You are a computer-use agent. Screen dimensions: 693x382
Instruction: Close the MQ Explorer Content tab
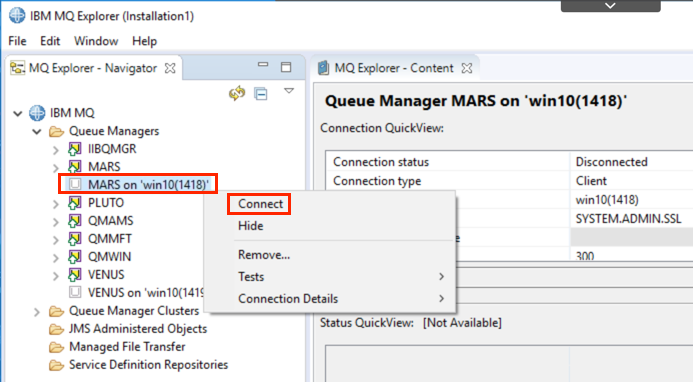point(467,68)
